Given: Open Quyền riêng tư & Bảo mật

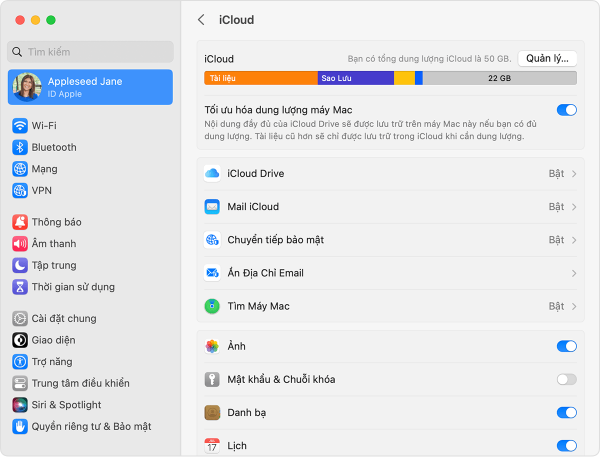Looking at the screenshot, I should click(x=90, y=426).
